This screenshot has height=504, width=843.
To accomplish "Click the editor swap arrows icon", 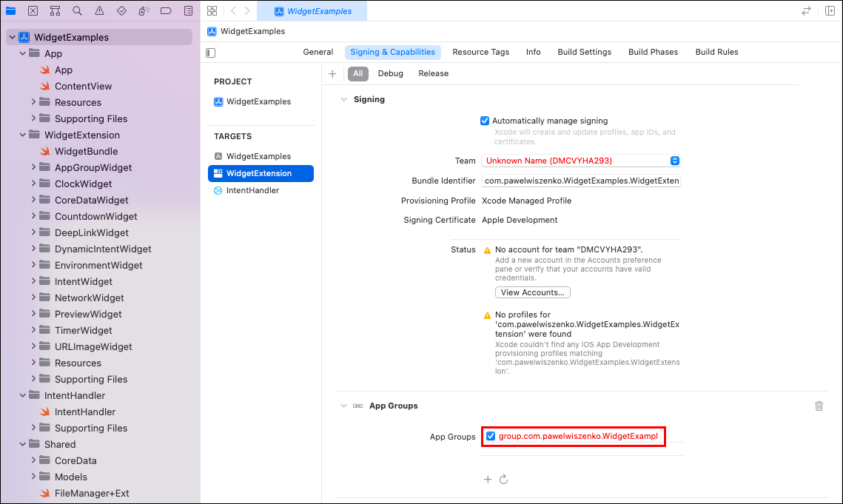I will tap(806, 11).
